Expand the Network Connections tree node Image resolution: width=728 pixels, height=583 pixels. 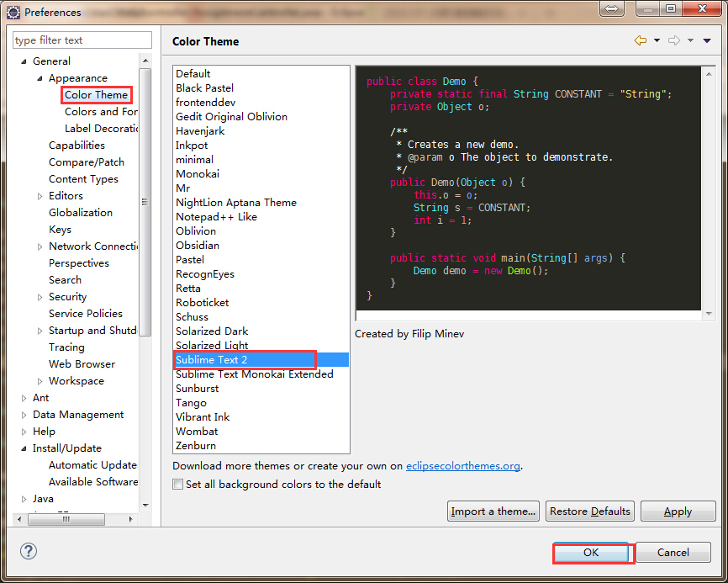coord(40,246)
